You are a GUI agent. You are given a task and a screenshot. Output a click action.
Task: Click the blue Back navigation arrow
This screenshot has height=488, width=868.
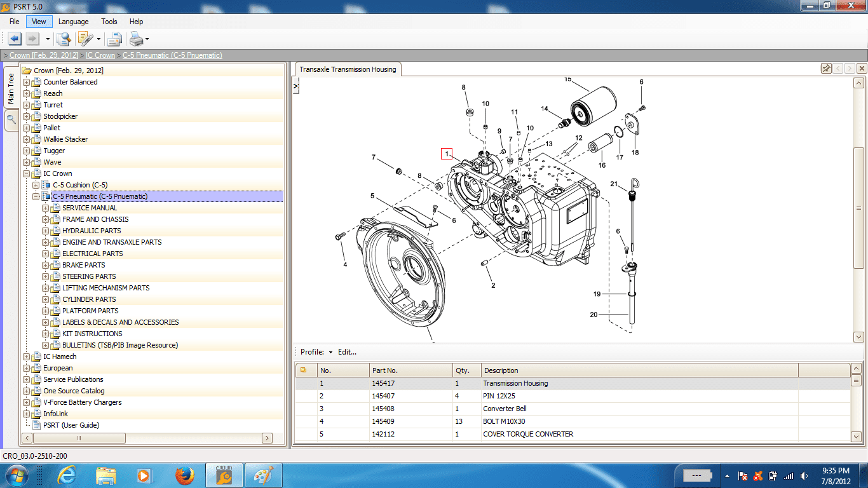pyautogui.click(x=15, y=39)
